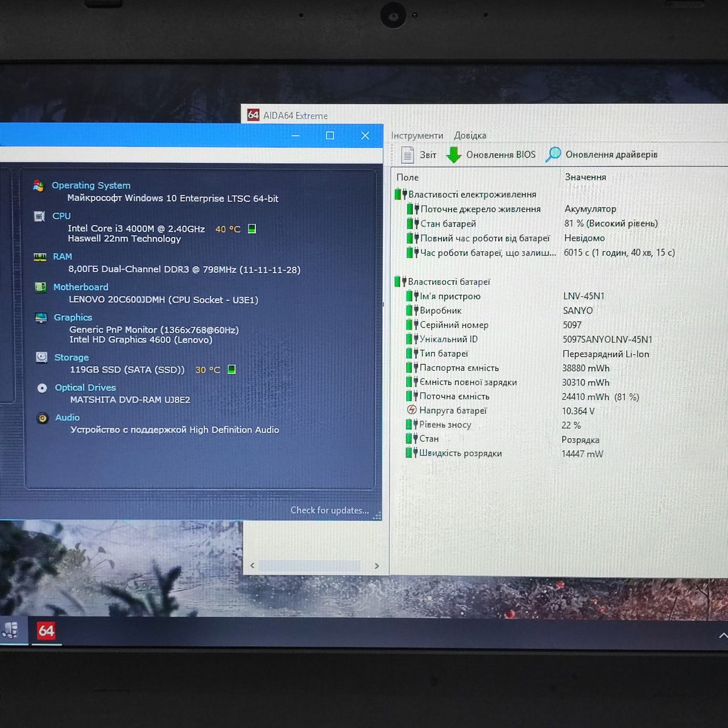Open the Інструменти menu in AIDA64
The height and width of the screenshot is (728, 728).
tap(417, 135)
